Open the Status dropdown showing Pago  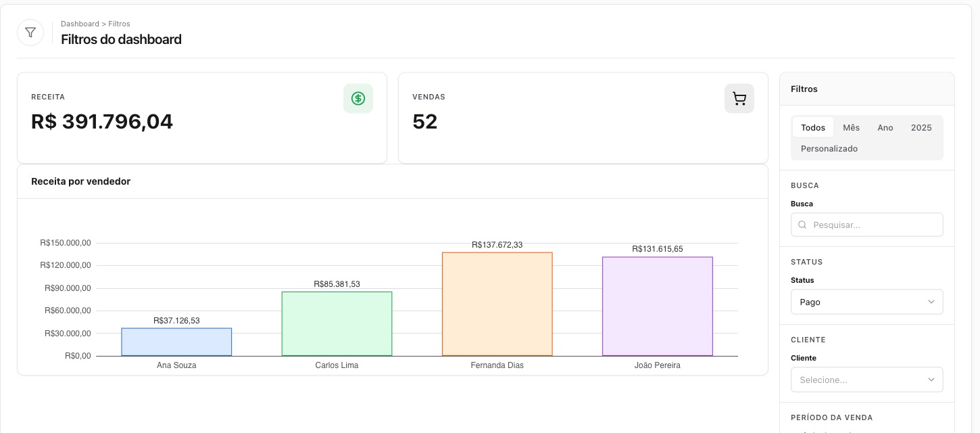[x=867, y=302]
